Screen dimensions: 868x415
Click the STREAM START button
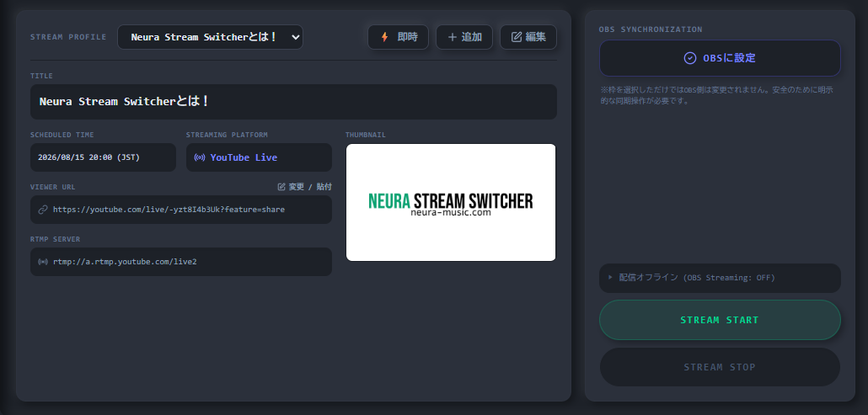(720, 320)
